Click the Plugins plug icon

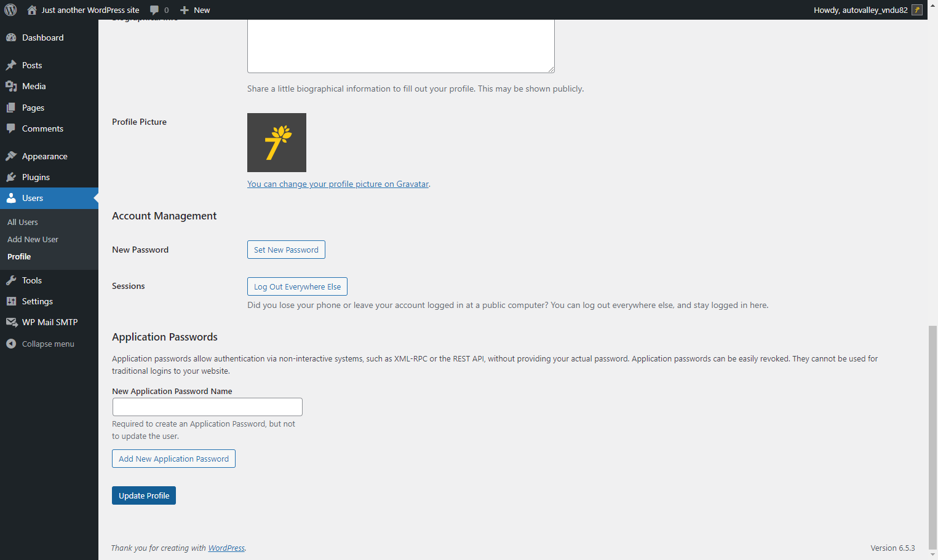point(11,177)
